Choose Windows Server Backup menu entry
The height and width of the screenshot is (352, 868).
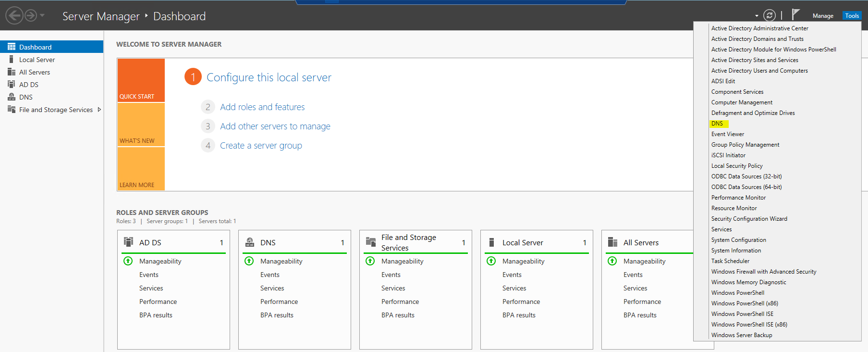[x=742, y=335]
